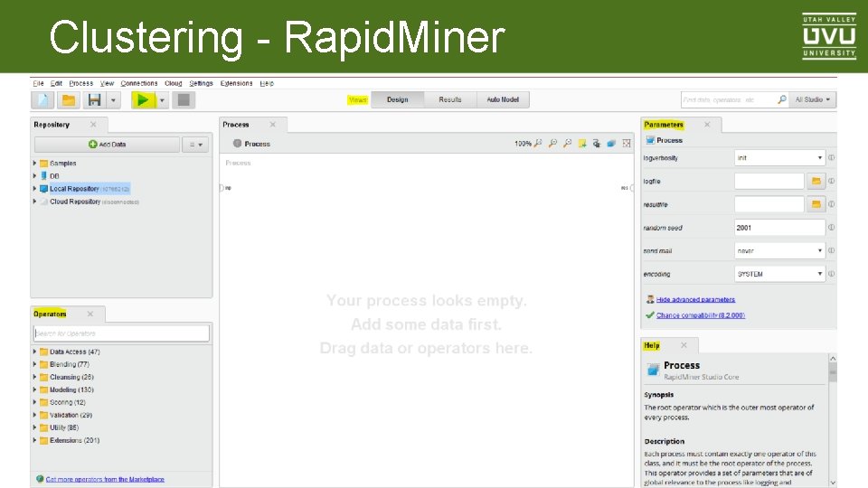
Task: Show info for the logfile parameter
Action: (x=832, y=181)
